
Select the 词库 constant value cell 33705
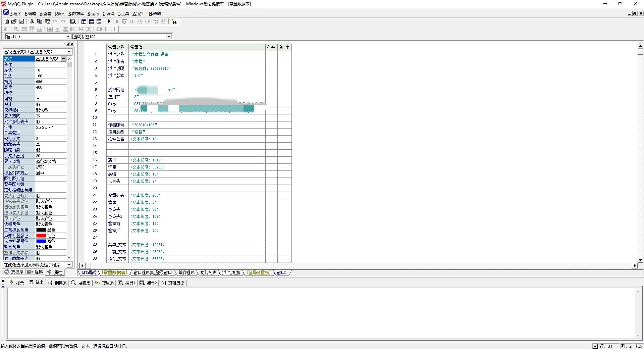[197, 167]
